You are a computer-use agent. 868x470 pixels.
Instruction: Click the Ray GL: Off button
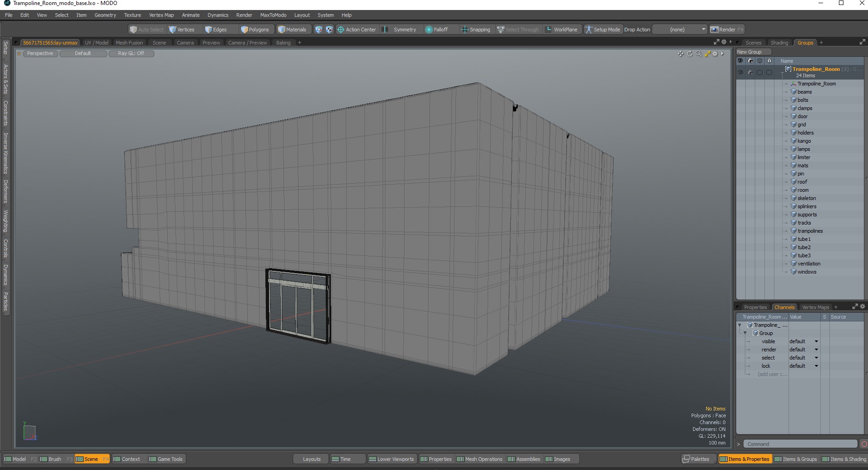[x=131, y=54]
